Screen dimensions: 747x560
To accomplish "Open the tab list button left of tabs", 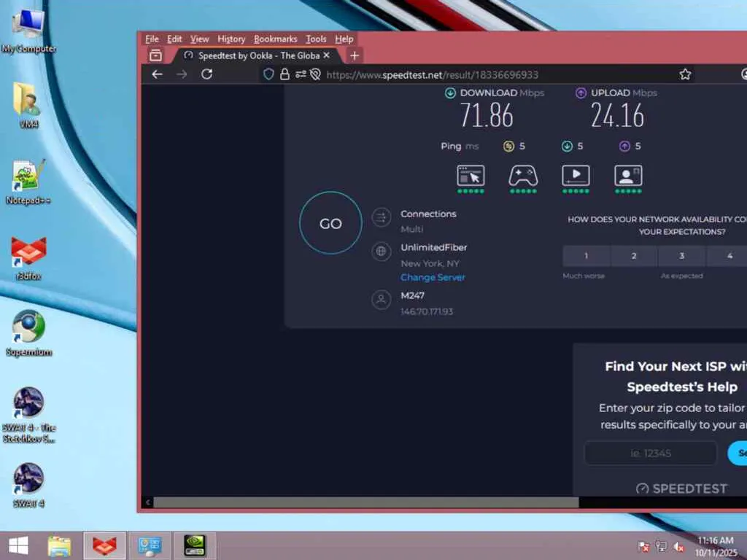I will tap(156, 55).
